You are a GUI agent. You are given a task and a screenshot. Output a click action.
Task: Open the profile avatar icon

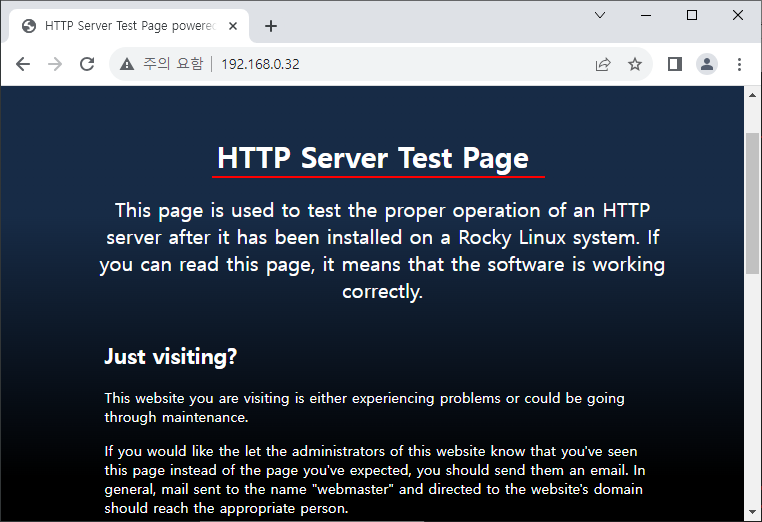point(707,64)
